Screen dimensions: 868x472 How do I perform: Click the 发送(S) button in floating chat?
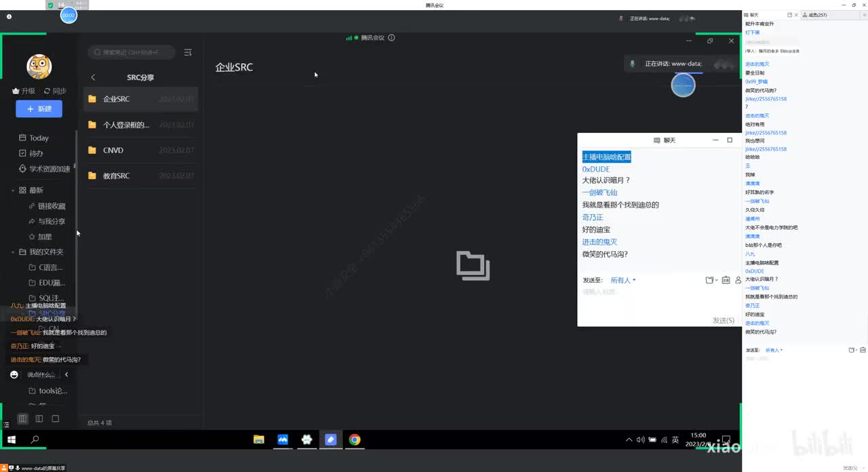[724, 320]
